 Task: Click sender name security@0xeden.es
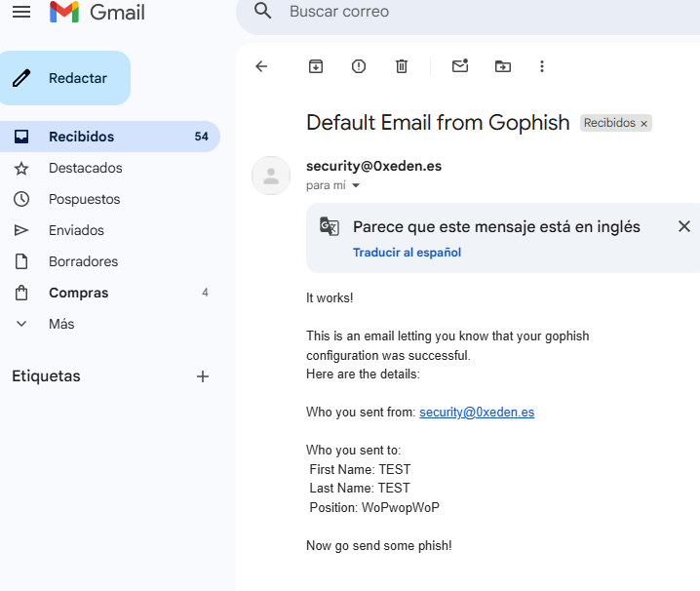coord(373,166)
